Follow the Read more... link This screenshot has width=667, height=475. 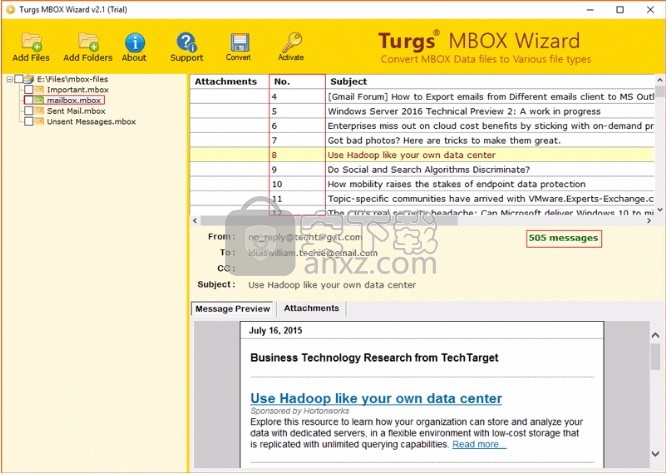479,444
